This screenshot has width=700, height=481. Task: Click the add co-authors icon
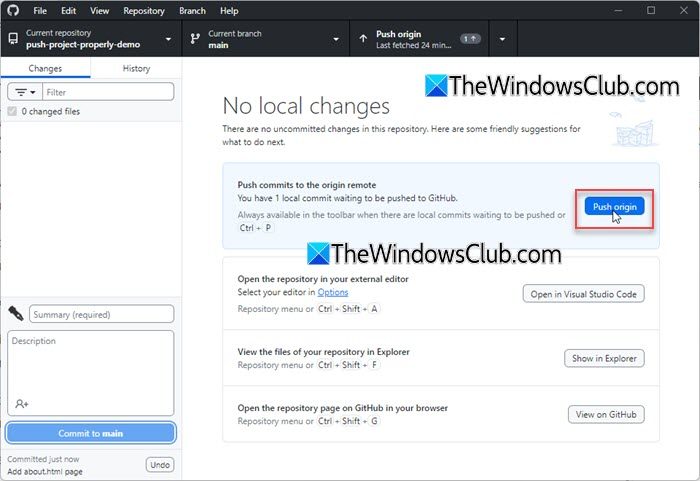22,404
